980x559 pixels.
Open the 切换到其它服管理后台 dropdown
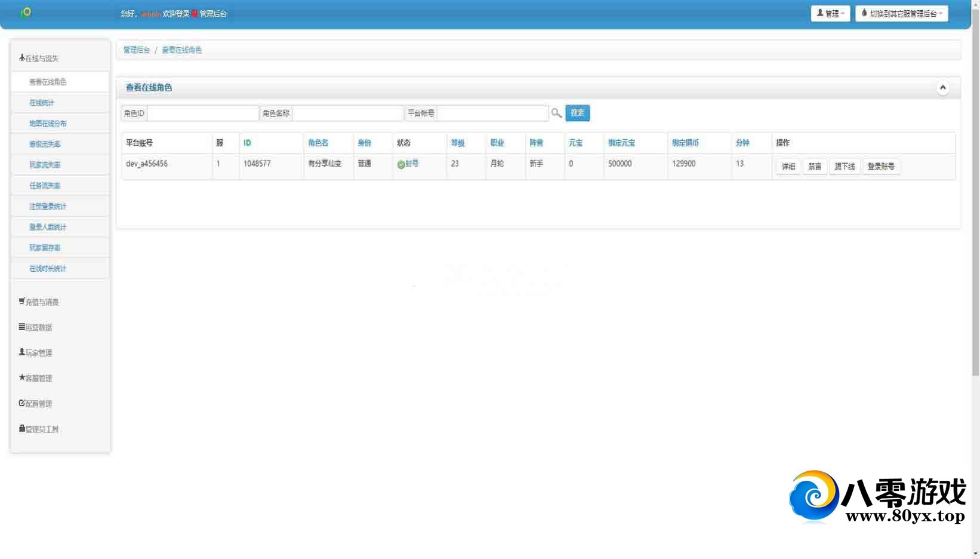(901, 13)
